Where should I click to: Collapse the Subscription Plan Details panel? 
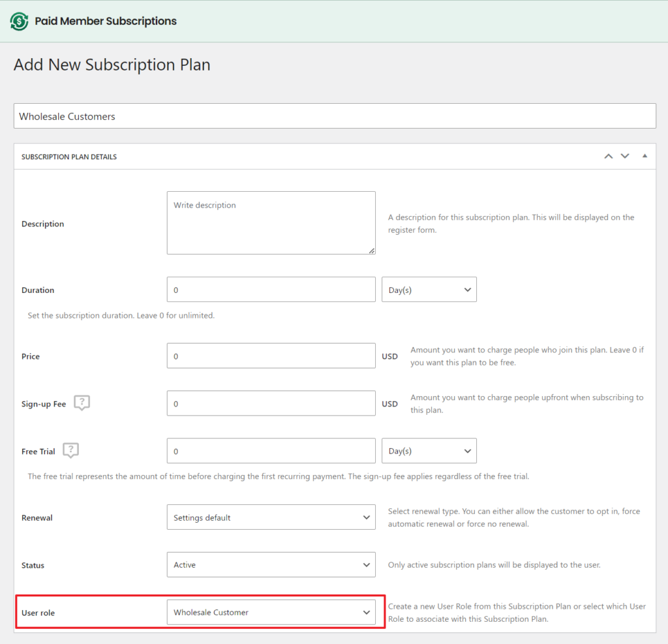click(645, 157)
